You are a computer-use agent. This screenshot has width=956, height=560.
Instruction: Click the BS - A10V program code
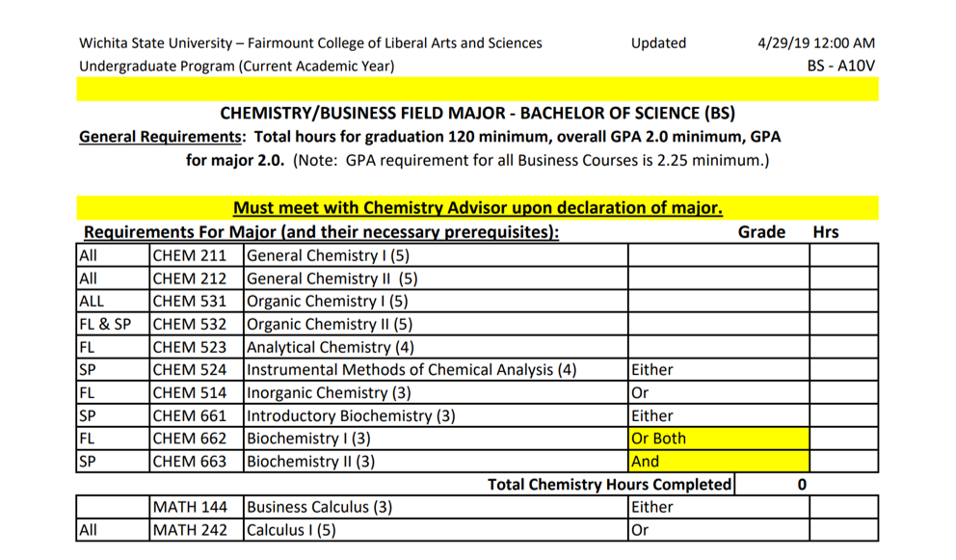[x=841, y=66]
